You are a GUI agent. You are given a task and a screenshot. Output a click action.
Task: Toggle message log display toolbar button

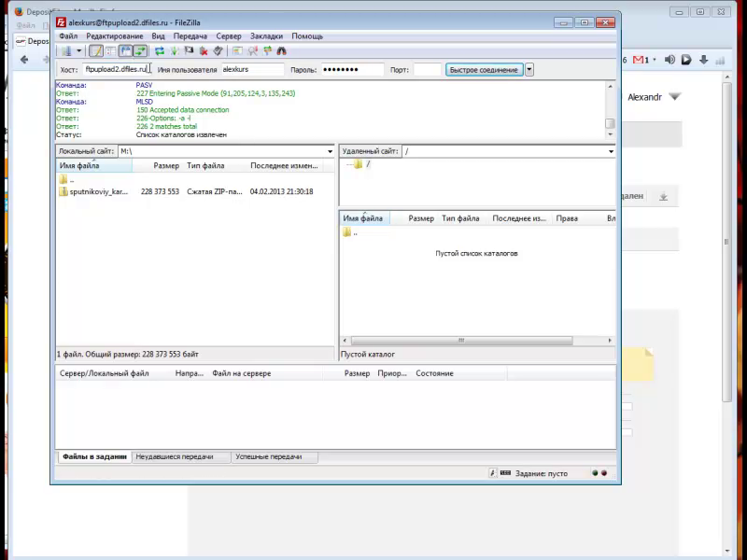[96, 51]
